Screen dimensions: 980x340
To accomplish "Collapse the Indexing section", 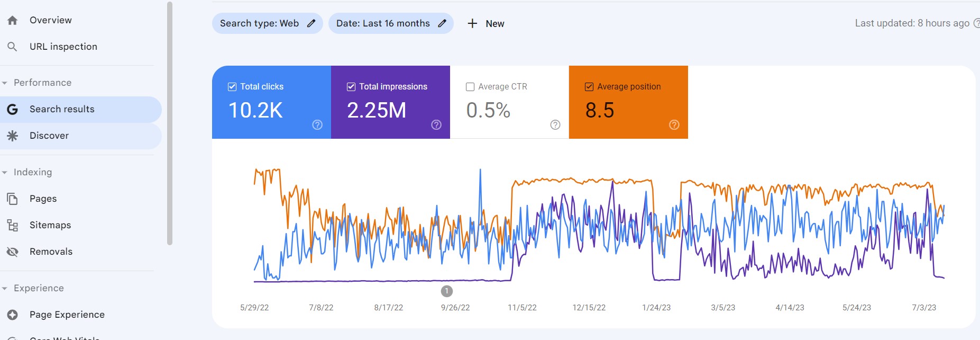I will pyautogui.click(x=5, y=173).
